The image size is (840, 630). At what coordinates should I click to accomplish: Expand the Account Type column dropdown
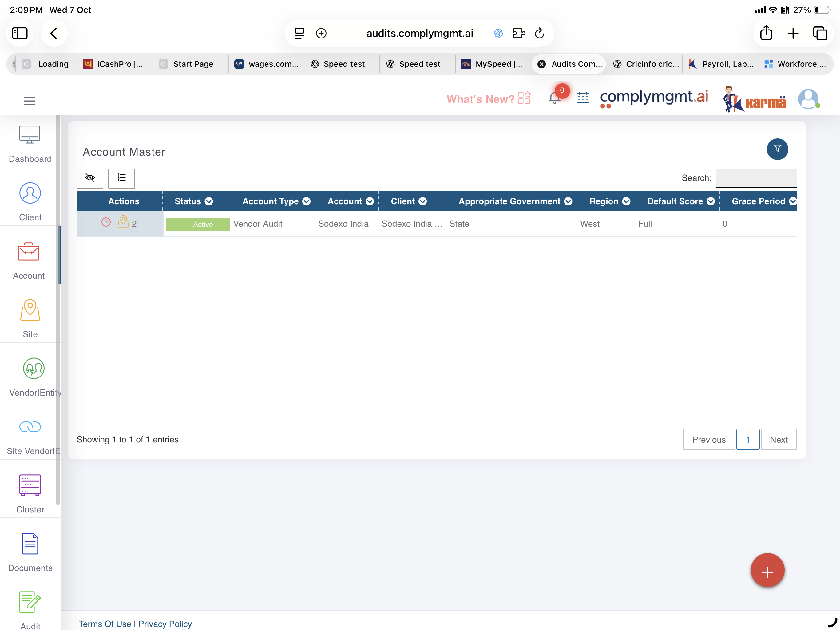click(x=307, y=201)
